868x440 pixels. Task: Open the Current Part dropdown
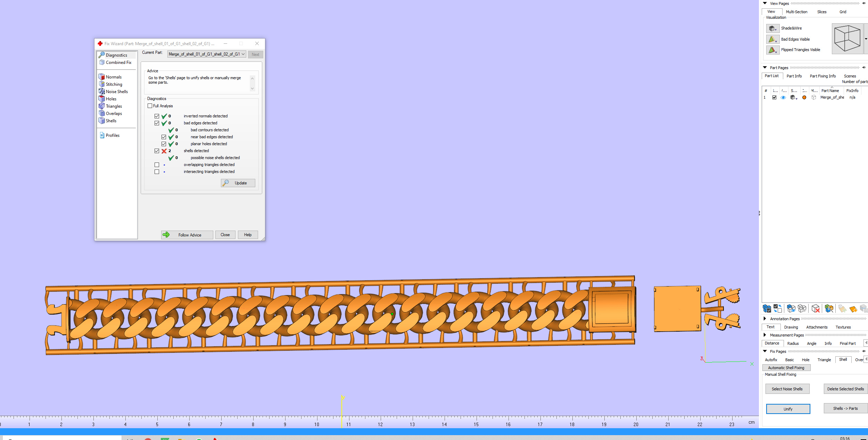point(207,54)
